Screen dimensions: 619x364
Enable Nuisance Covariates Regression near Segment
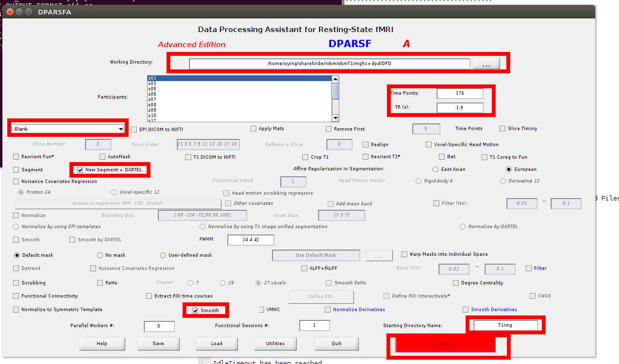16,182
